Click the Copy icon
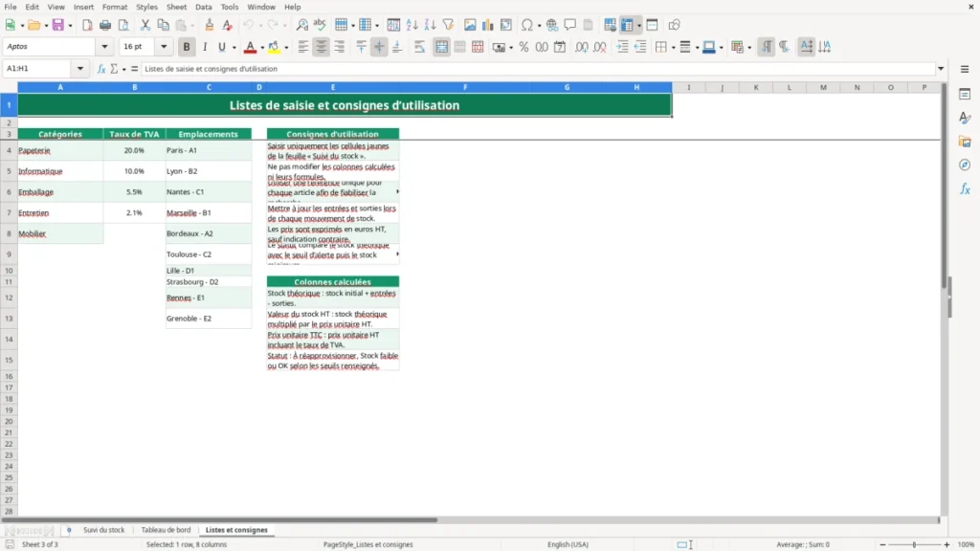This screenshot has width=980, height=551. point(163,25)
